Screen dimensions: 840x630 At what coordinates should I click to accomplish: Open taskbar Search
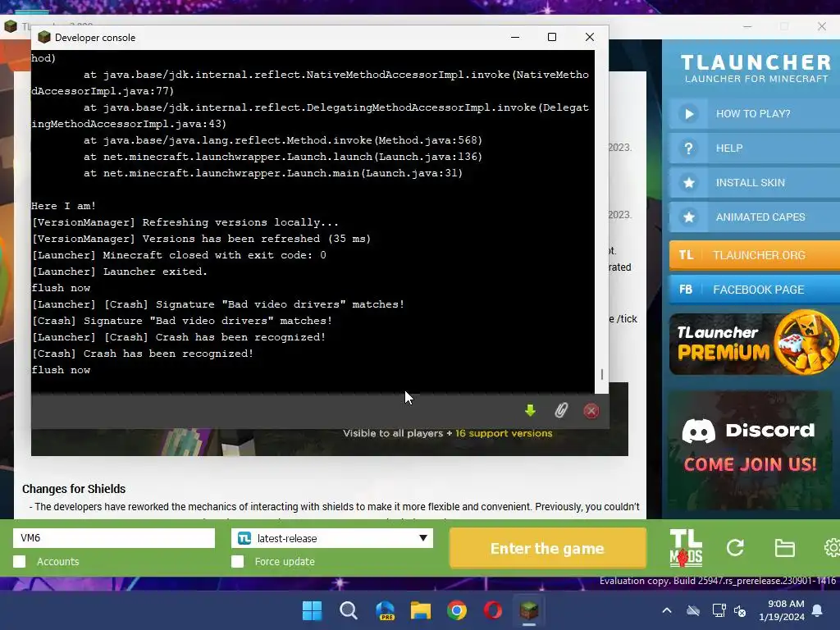[348, 610]
